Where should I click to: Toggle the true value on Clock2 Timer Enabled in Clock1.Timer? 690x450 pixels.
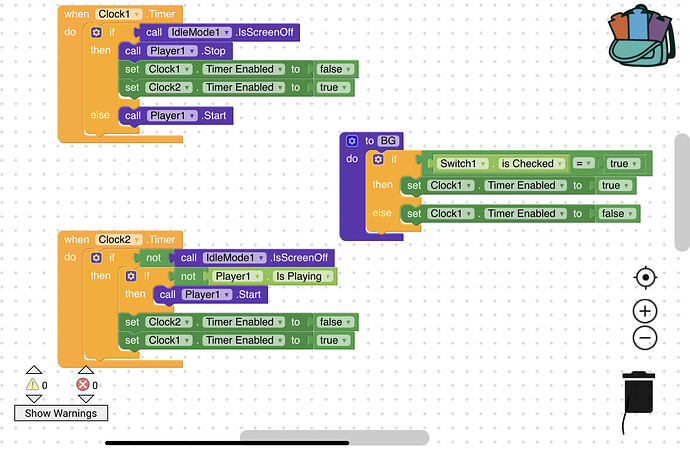coord(333,88)
